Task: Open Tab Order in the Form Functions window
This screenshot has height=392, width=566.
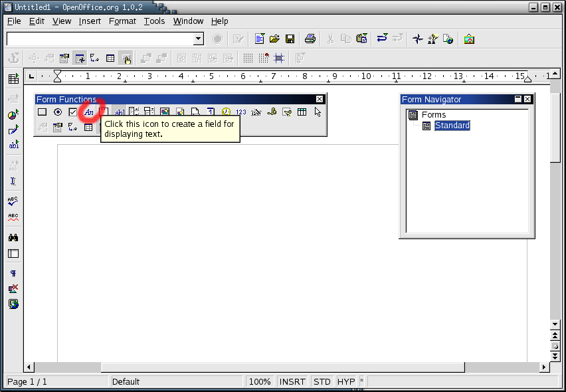Action: (73, 128)
